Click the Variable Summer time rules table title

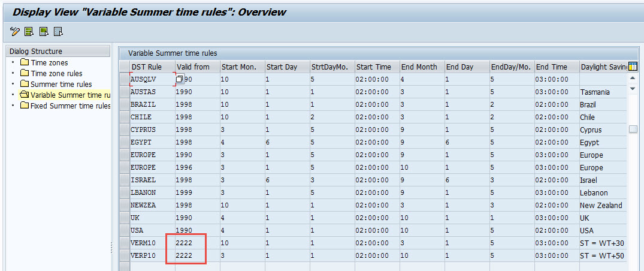(x=173, y=53)
